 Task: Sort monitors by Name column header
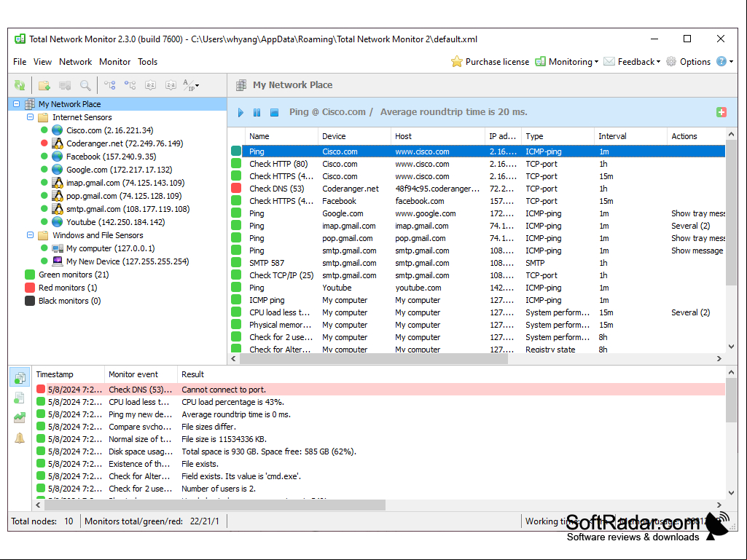[281, 136]
